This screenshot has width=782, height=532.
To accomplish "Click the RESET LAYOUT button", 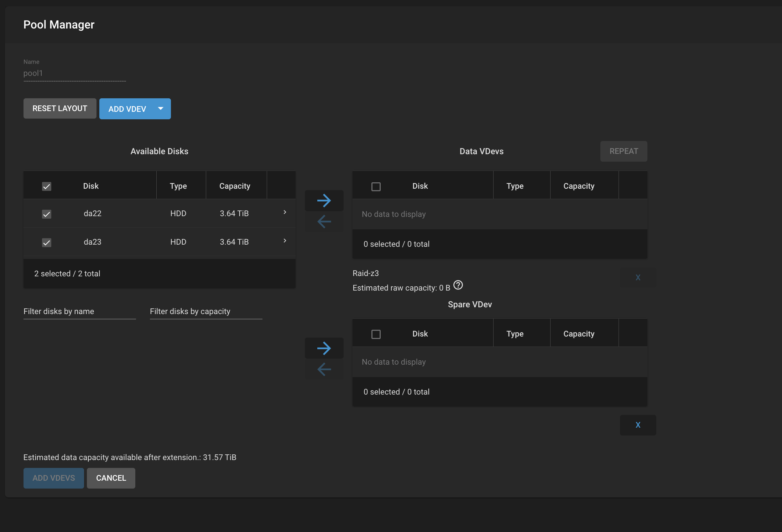I will click(60, 109).
